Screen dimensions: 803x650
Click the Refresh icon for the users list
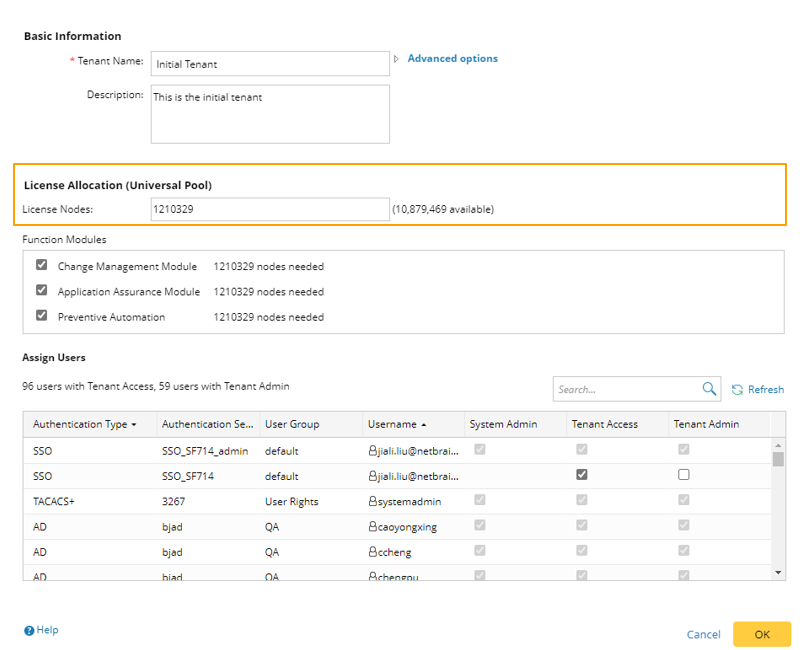click(738, 390)
